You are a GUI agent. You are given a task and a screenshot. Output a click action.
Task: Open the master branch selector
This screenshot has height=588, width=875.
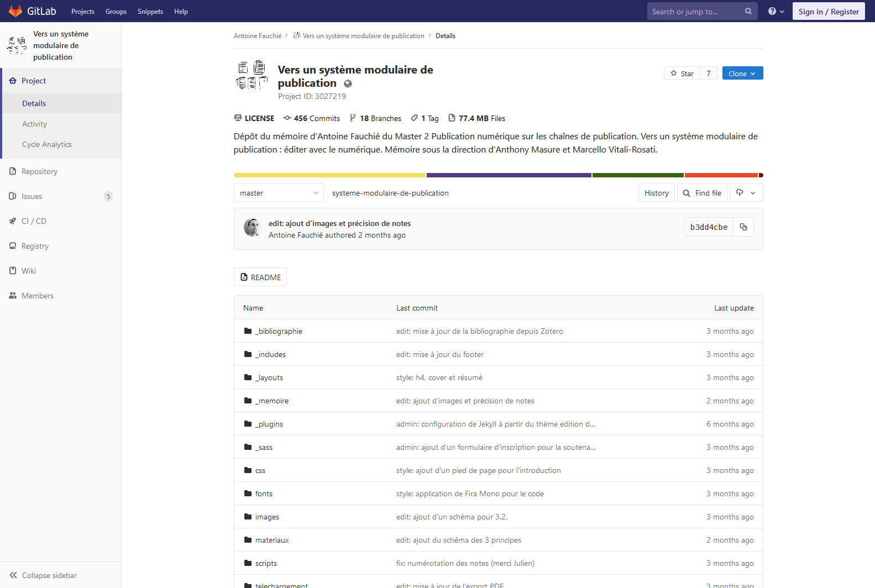(x=279, y=193)
